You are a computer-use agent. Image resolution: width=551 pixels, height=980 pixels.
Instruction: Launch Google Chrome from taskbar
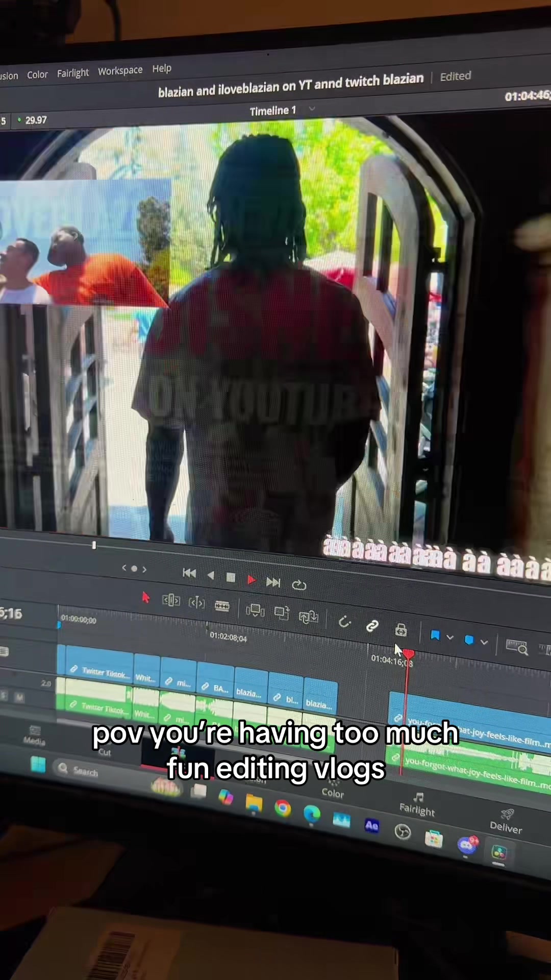pos(283,808)
